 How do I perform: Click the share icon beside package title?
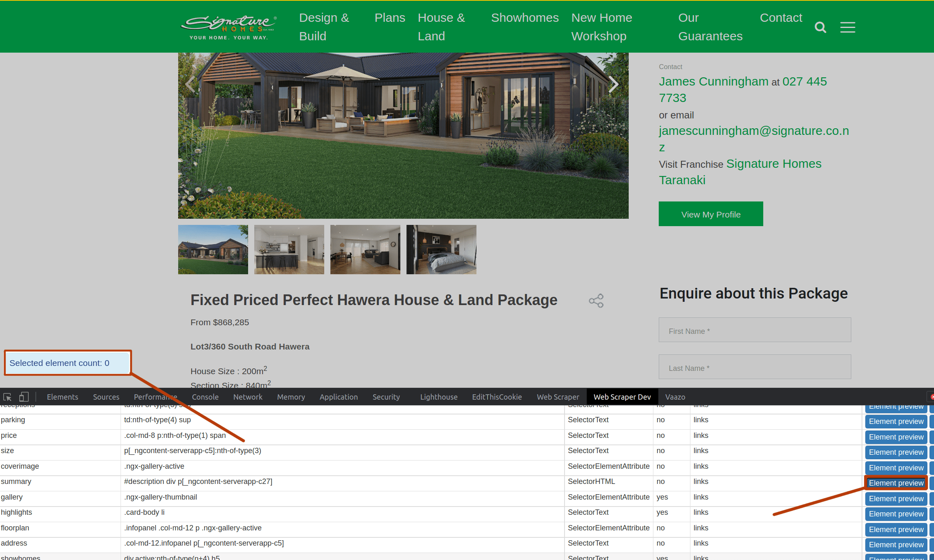coord(596,301)
